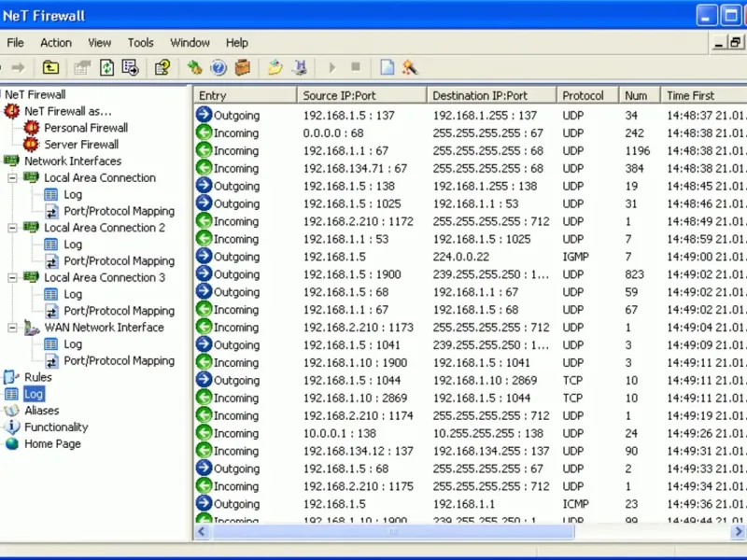Click the magic wand wizard icon

(410, 67)
